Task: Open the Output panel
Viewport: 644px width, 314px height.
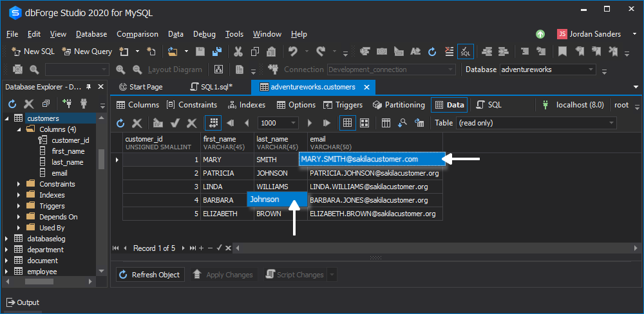Action: point(23,302)
